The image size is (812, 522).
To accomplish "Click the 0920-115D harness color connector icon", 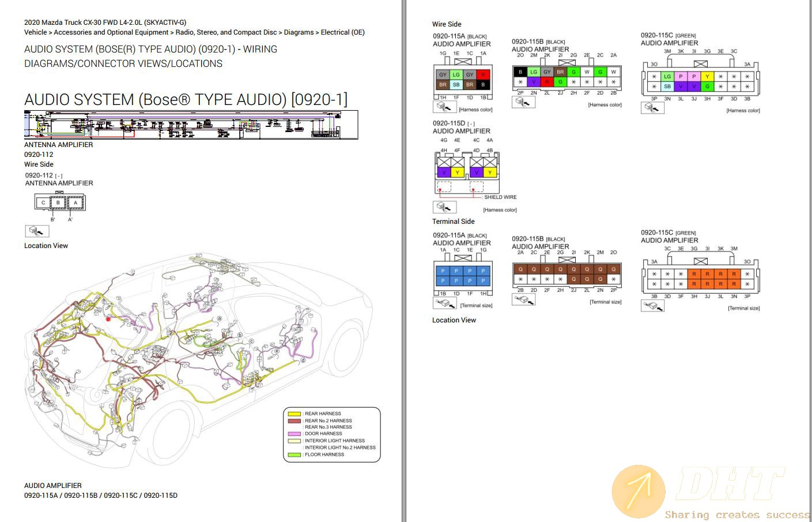I will tap(444, 206).
